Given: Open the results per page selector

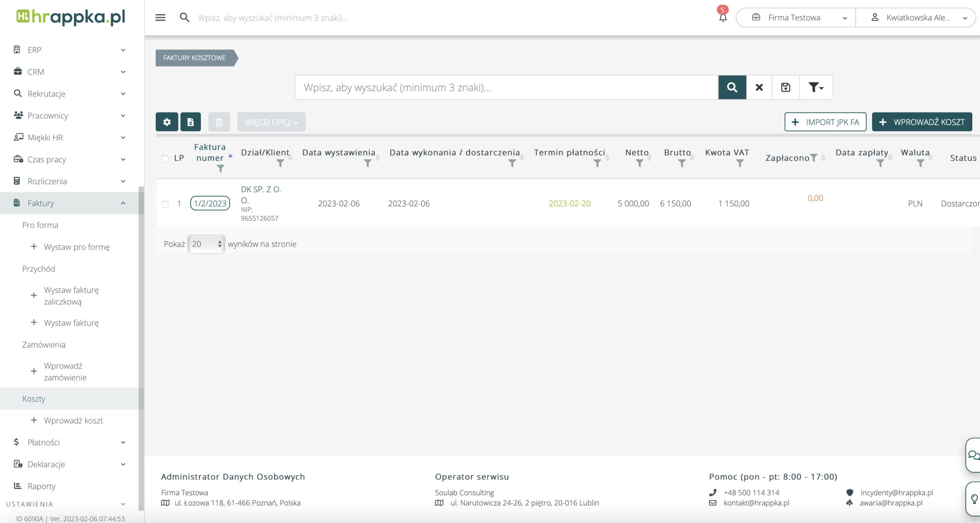Looking at the screenshot, I should (x=206, y=244).
